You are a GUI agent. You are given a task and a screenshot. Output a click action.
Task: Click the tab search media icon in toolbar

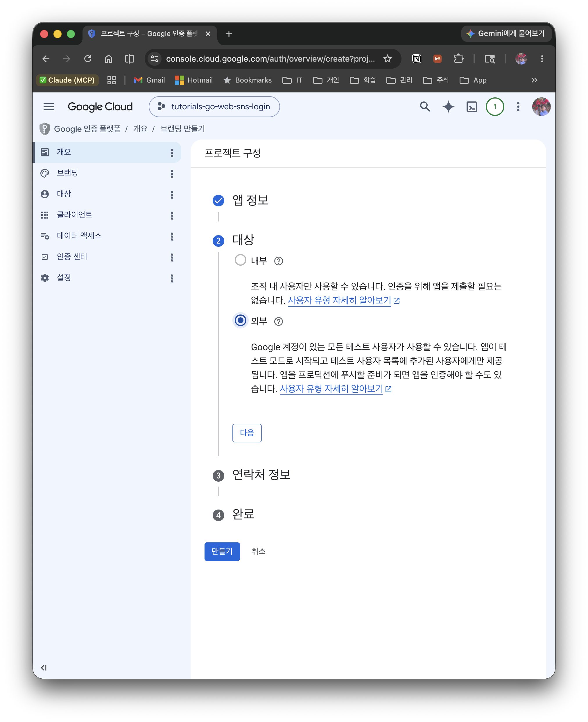click(490, 59)
